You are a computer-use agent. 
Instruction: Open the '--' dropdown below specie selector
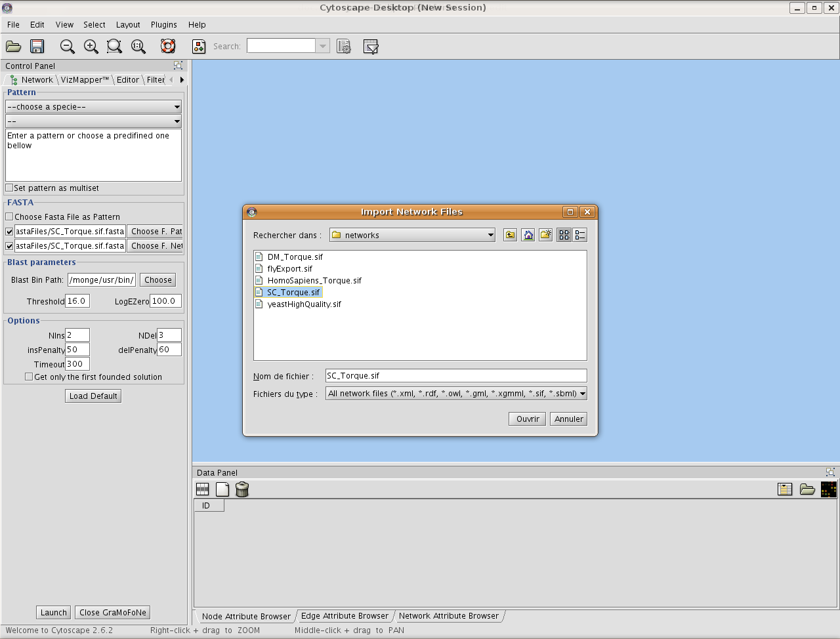point(93,121)
